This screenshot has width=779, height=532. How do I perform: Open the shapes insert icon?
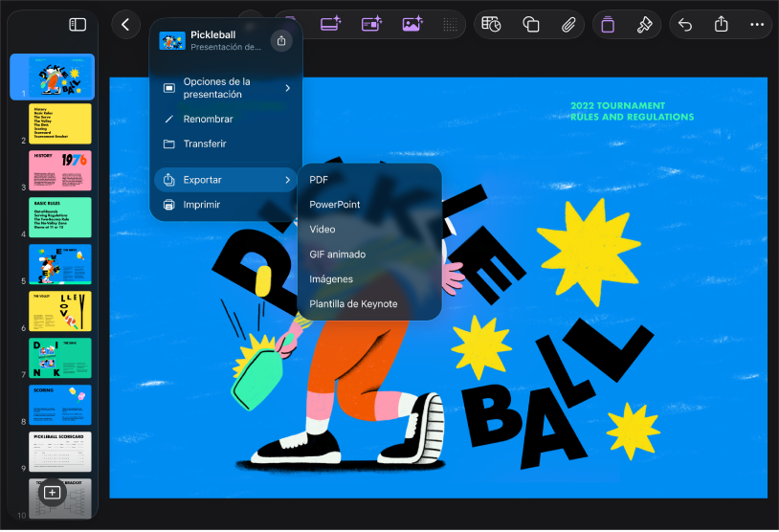coord(530,24)
